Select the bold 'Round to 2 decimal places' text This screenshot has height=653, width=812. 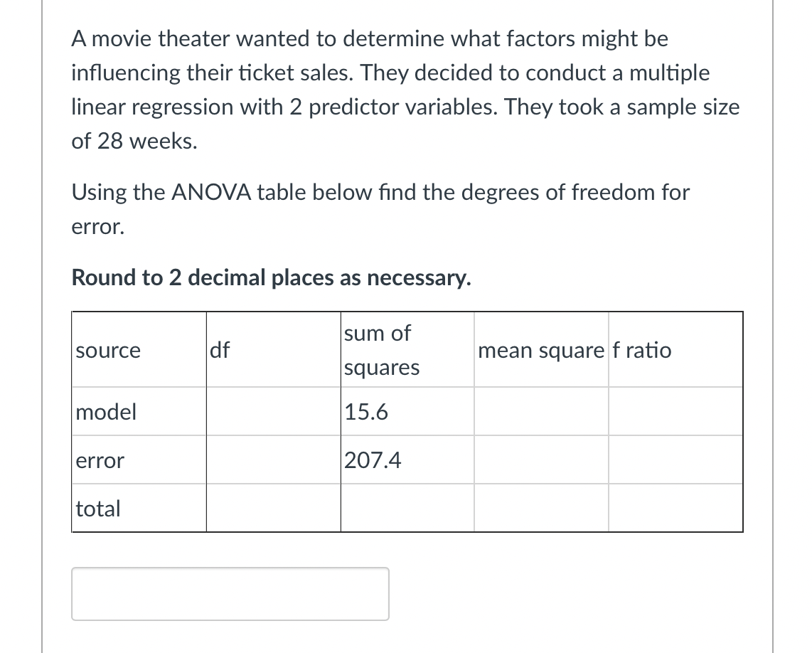(270, 277)
